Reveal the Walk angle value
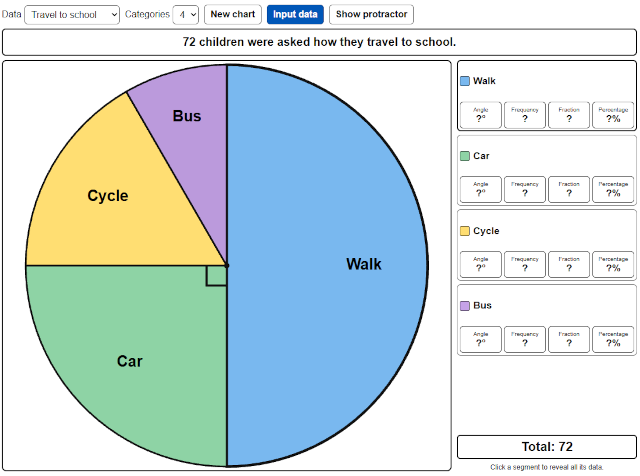The image size is (640, 476). tap(481, 115)
